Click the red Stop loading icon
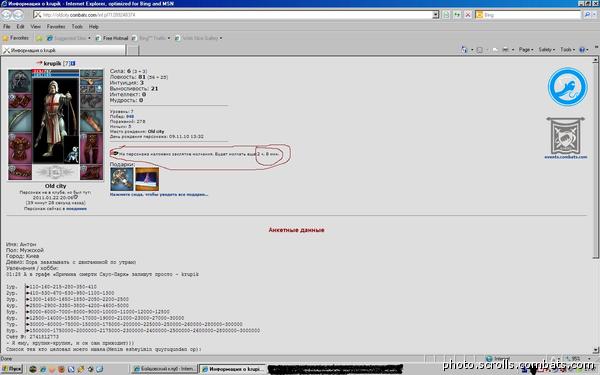The width and height of the screenshot is (600, 375). tap(468, 15)
